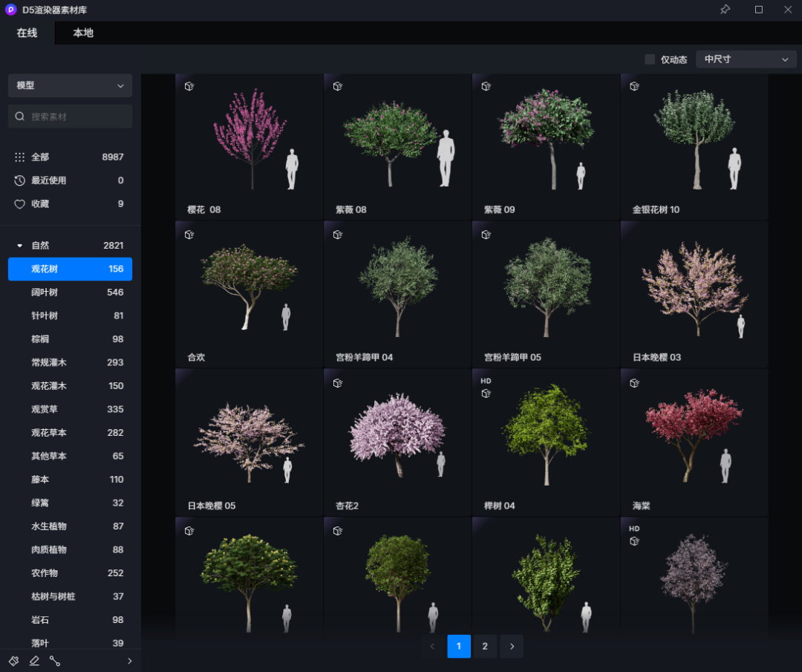Viewport: 802px width, 672px height.
Task: Click the search magnifier icon
Action: pos(20,117)
